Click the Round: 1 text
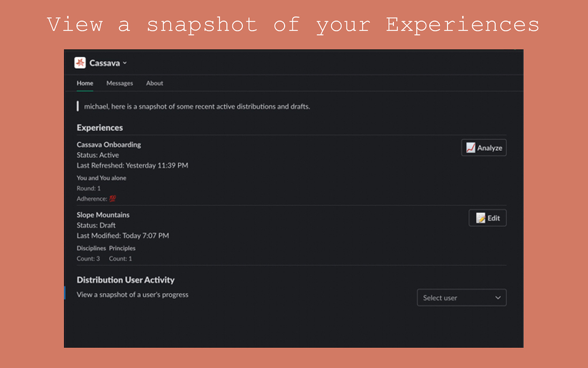This screenshot has height=368, width=588. 89,188
